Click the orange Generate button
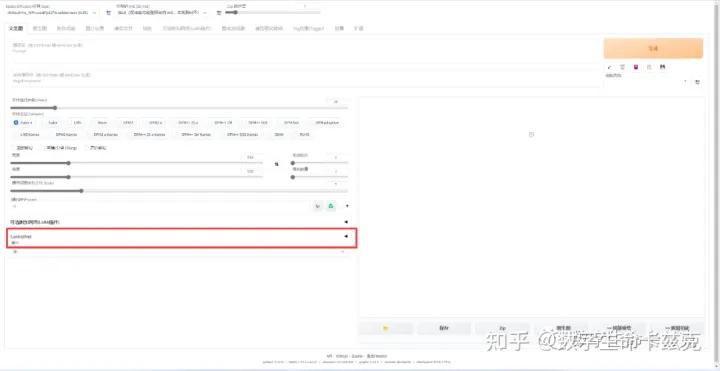 [x=653, y=48]
